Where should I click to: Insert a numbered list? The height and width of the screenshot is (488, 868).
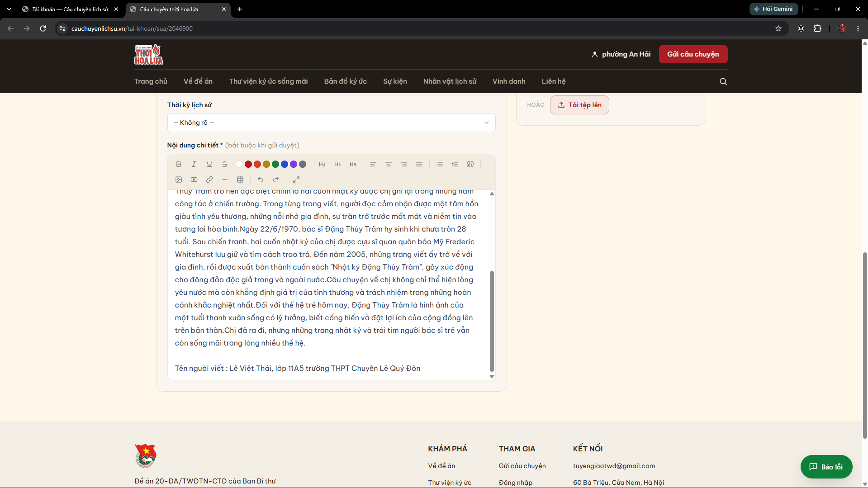[x=455, y=164]
